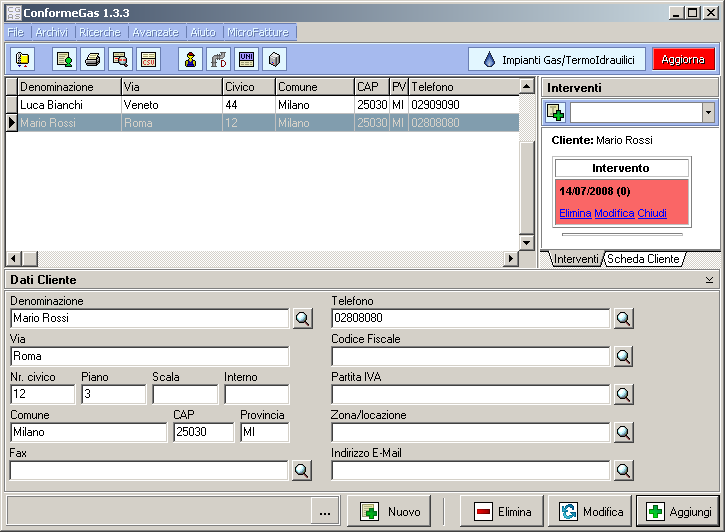Click the magnifier search records toolbar icon
725x532 pixels.
(x=120, y=60)
